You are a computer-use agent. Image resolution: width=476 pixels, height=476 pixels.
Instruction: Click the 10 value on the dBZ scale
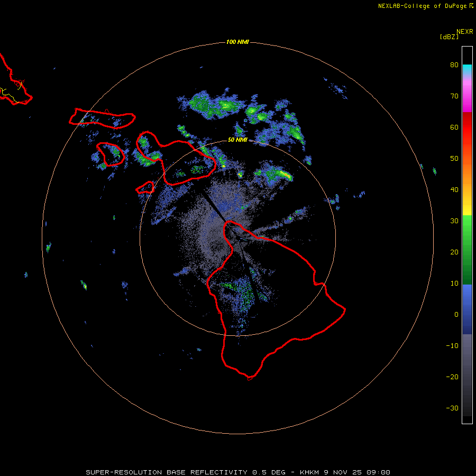click(x=454, y=283)
